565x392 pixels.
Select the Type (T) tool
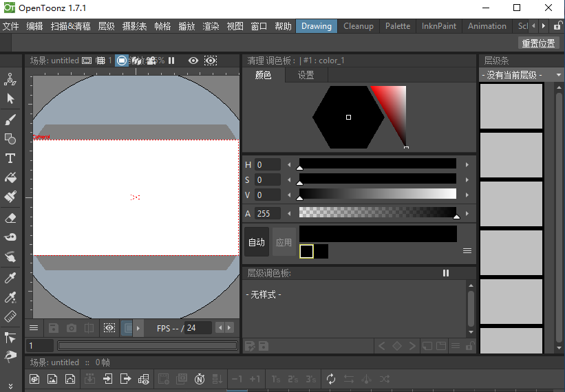[x=10, y=158]
